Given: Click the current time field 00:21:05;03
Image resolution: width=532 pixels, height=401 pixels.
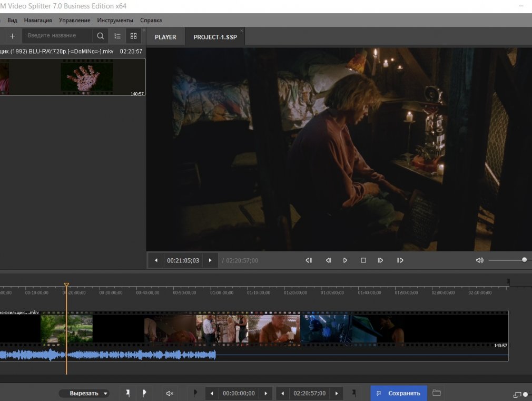Looking at the screenshot, I should tap(183, 260).
